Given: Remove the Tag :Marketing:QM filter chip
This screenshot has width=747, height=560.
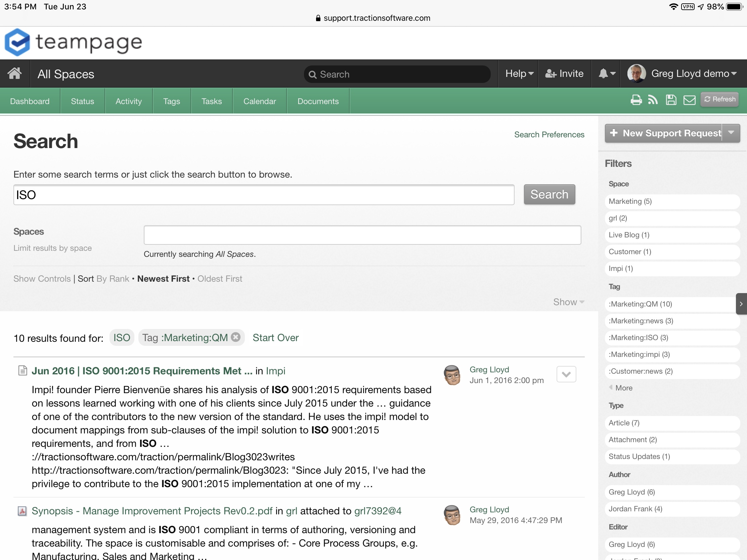Looking at the screenshot, I should tap(236, 337).
